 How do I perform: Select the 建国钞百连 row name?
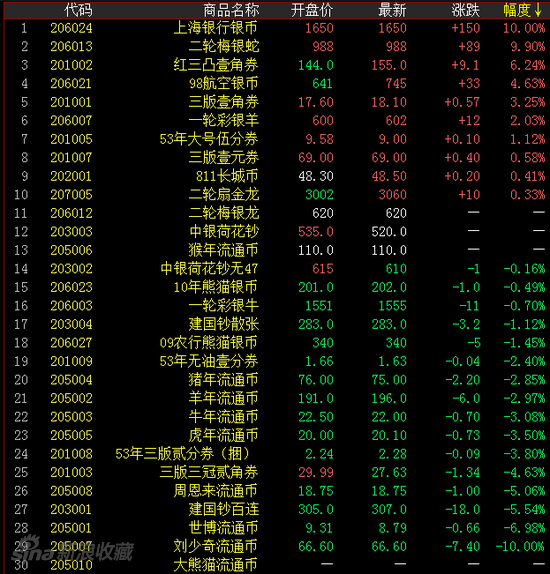(x=224, y=510)
